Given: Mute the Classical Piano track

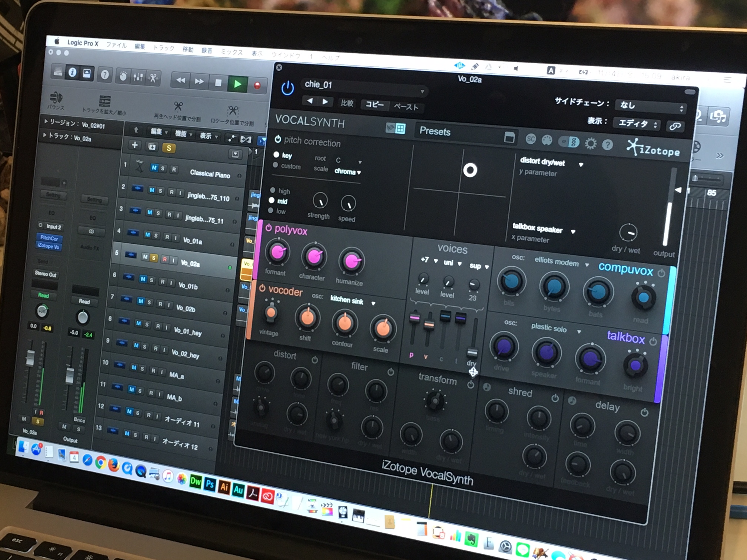Looking at the screenshot, I should pyautogui.click(x=154, y=167).
